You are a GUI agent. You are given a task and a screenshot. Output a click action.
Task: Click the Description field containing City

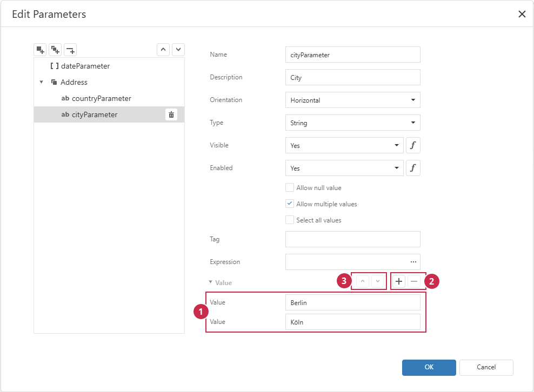pos(353,78)
